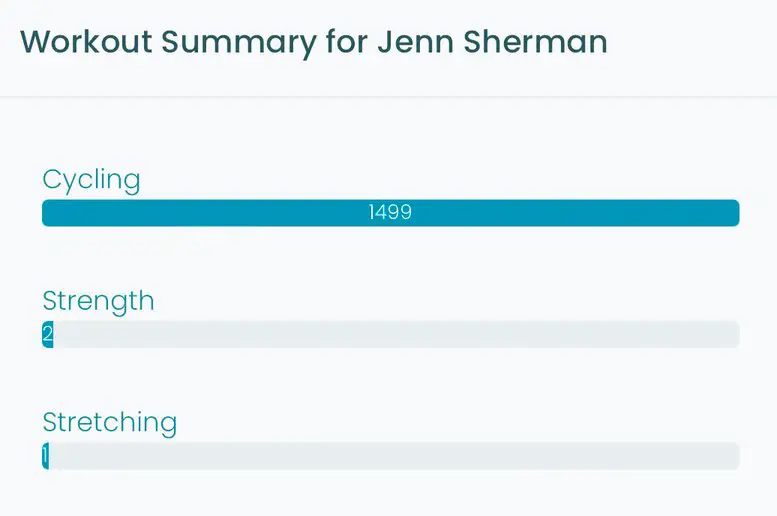Click the filled Strength segment showing 2
Viewport: 777px width, 516px height.
(x=48, y=334)
